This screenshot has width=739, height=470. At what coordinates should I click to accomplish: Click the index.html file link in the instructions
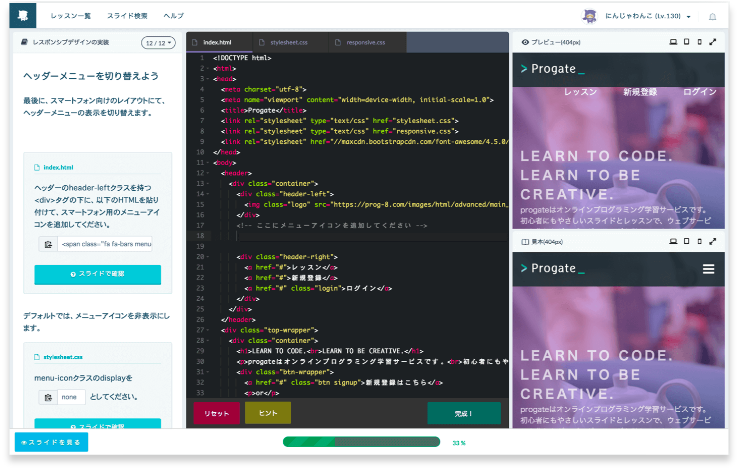point(58,168)
